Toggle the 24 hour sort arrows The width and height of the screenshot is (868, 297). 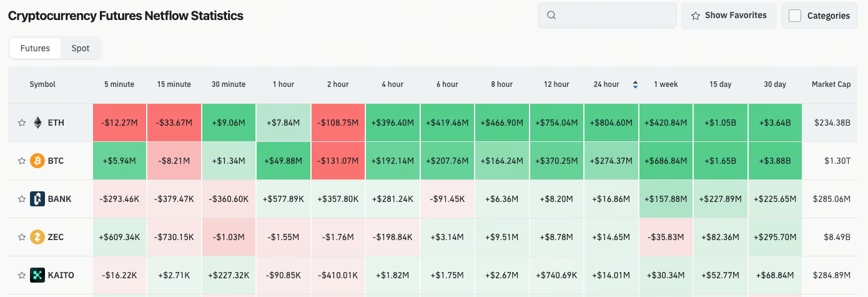635,84
